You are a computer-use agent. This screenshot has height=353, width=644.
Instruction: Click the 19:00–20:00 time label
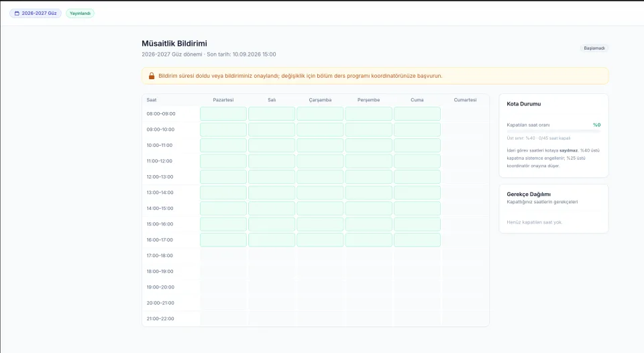click(160, 287)
